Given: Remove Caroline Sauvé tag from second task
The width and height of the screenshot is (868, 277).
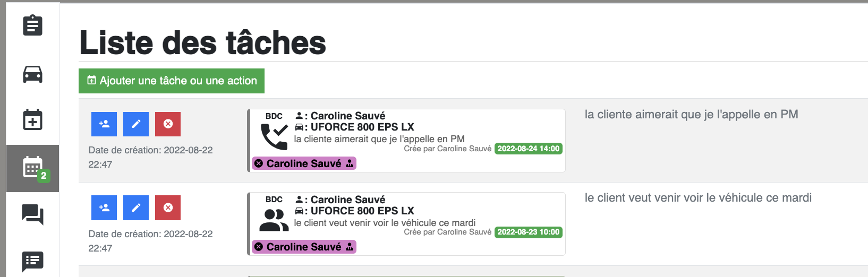Looking at the screenshot, I should [259, 247].
